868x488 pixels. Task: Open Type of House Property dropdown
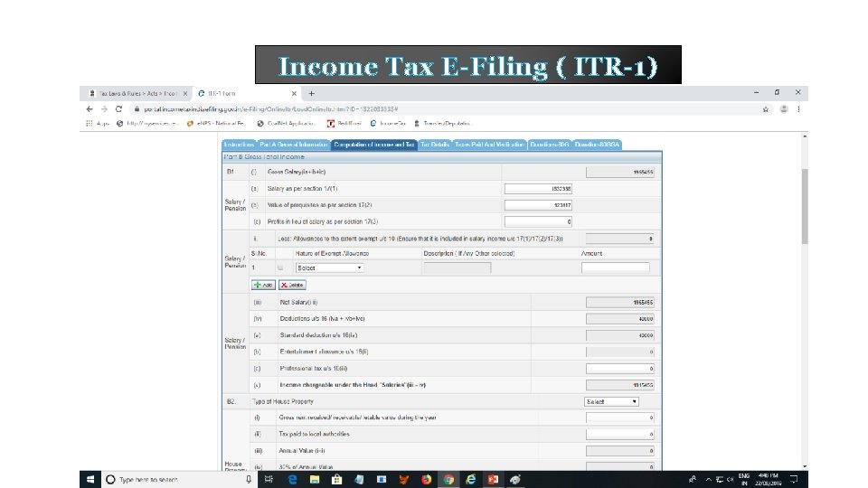click(612, 401)
